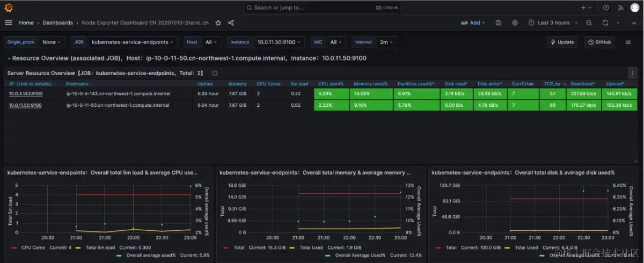This screenshot has width=644, height=263.
Task: Toggle Total legend series in the disk panel
Action: [451, 247]
